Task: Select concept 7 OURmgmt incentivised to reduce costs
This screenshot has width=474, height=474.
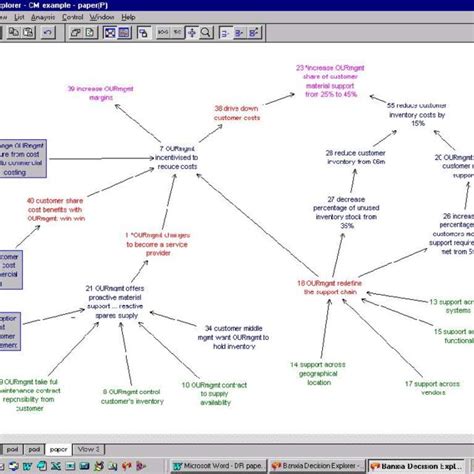Action: click(x=177, y=158)
